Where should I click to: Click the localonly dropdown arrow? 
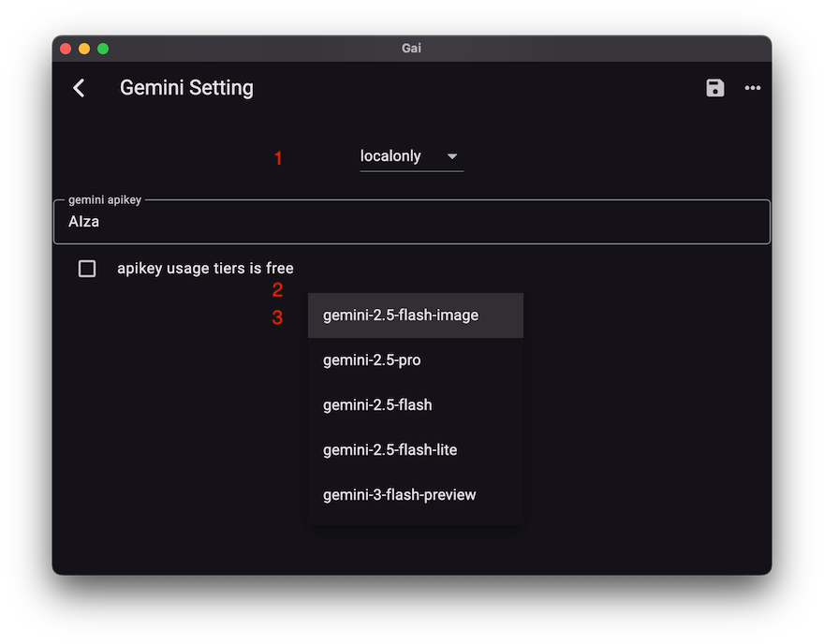click(452, 156)
